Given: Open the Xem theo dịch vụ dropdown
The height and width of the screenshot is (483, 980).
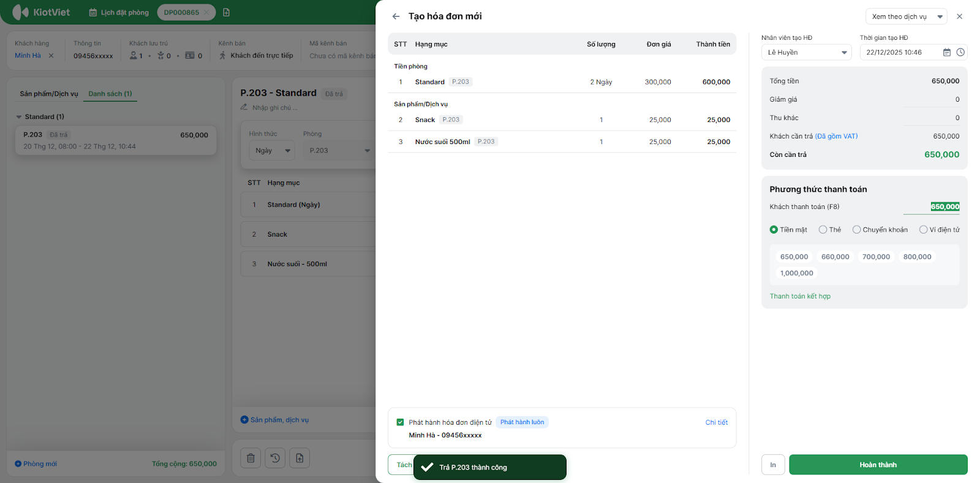Looking at the screenshot, I should pos(905,17).
